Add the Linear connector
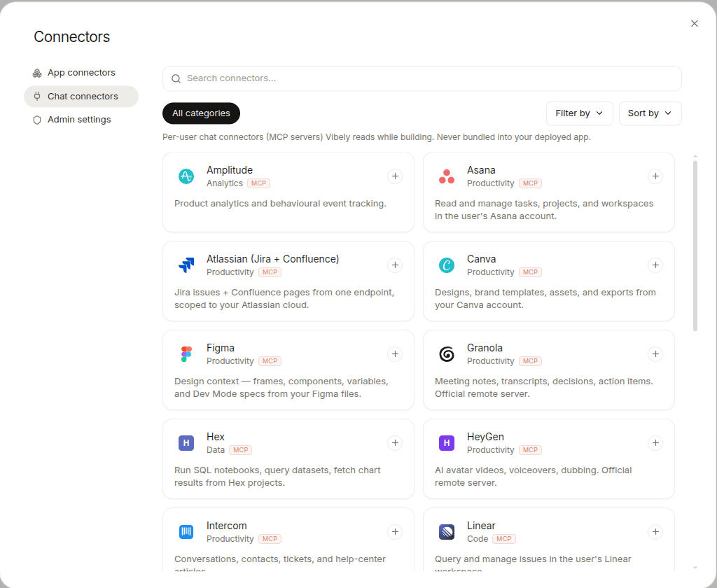The width and height of the screenshot is (717, 588). click(x=655, y=532)
